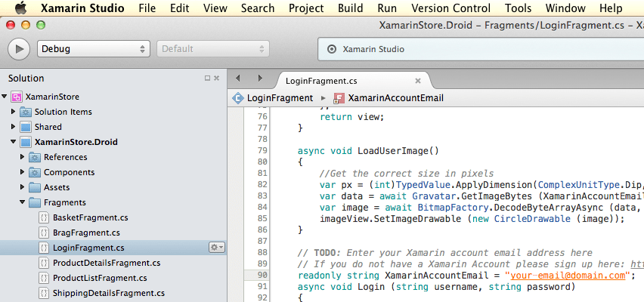This screenshot has width=644, height=302.
Task: Open the Edit menu
Action: click(x=179, y=8)
